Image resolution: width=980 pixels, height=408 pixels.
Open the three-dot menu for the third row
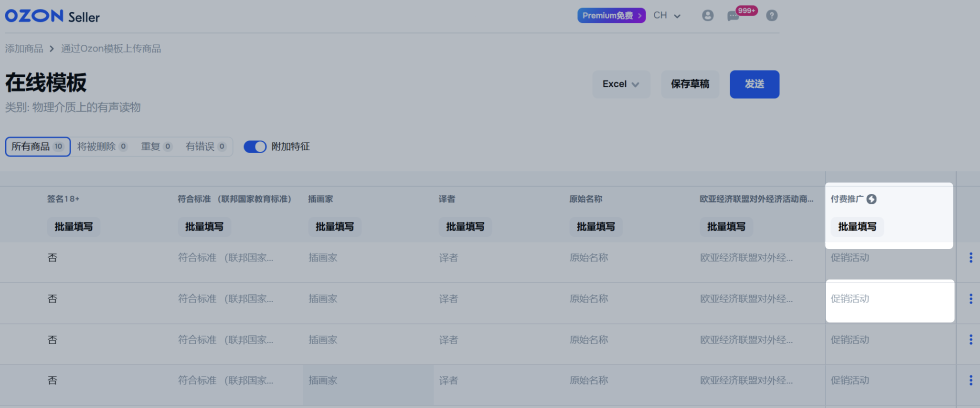970,339
